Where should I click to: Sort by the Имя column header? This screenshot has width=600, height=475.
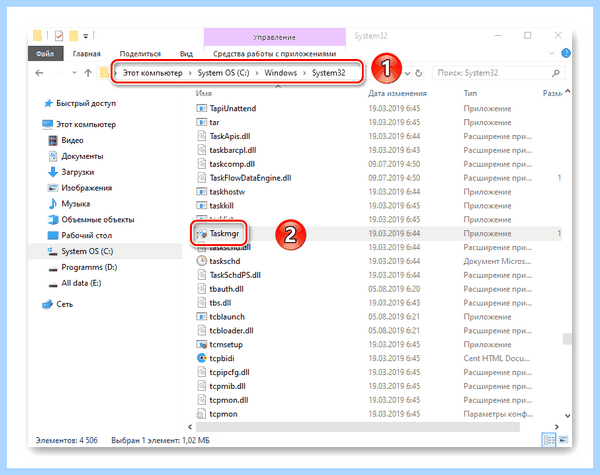point(204,93)
